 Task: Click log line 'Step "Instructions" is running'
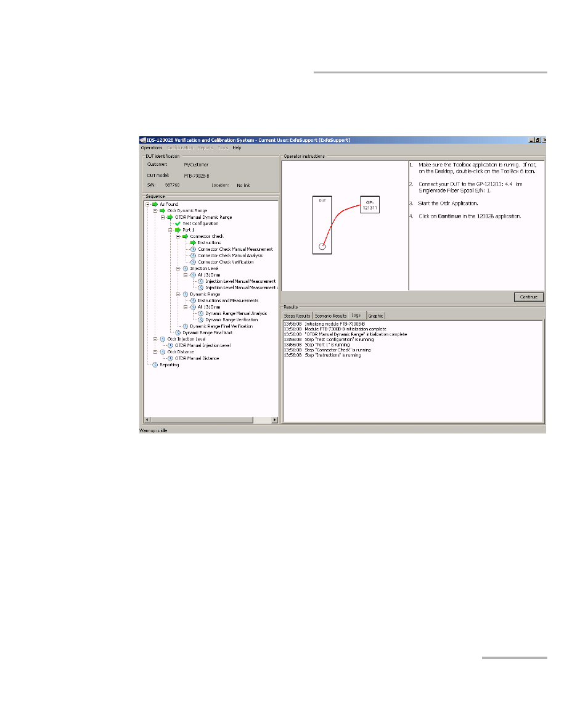point(322,355)
